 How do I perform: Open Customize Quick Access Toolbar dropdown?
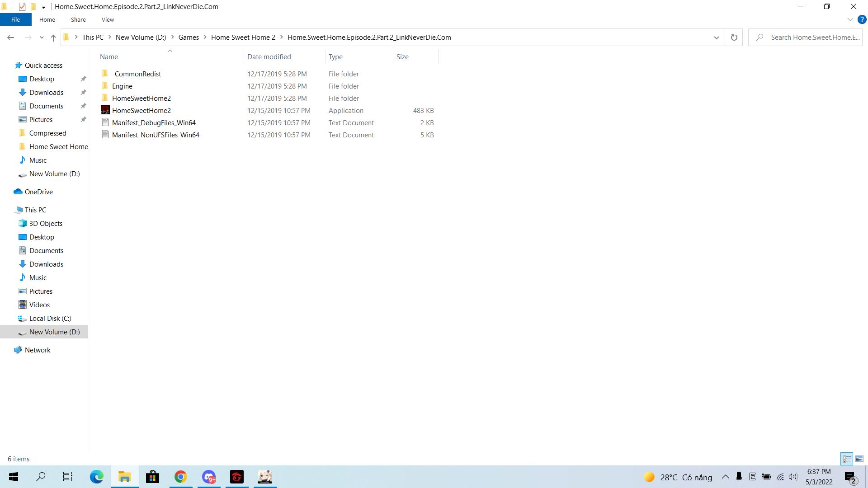tap(43, 7)
